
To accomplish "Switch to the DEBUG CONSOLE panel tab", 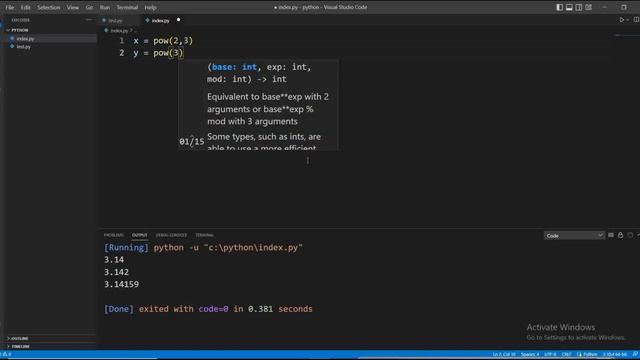I will 171,235.
